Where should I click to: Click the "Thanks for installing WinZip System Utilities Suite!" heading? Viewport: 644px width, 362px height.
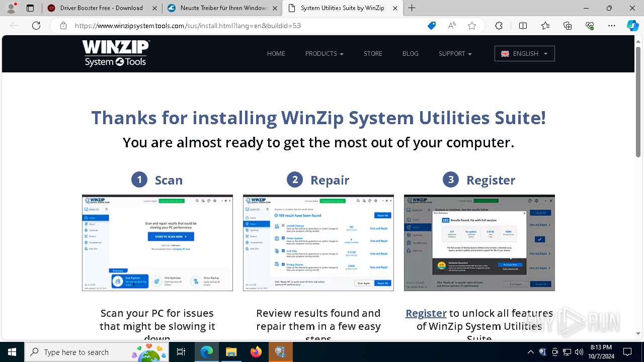pos(318,118)
